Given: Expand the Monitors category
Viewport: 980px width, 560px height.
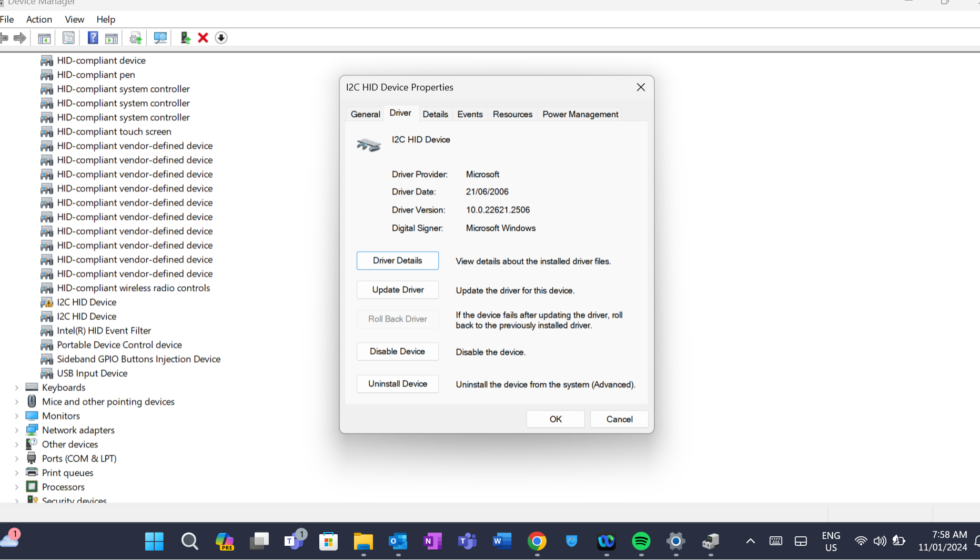Looking at the screenshot, I should coord(17,416).
